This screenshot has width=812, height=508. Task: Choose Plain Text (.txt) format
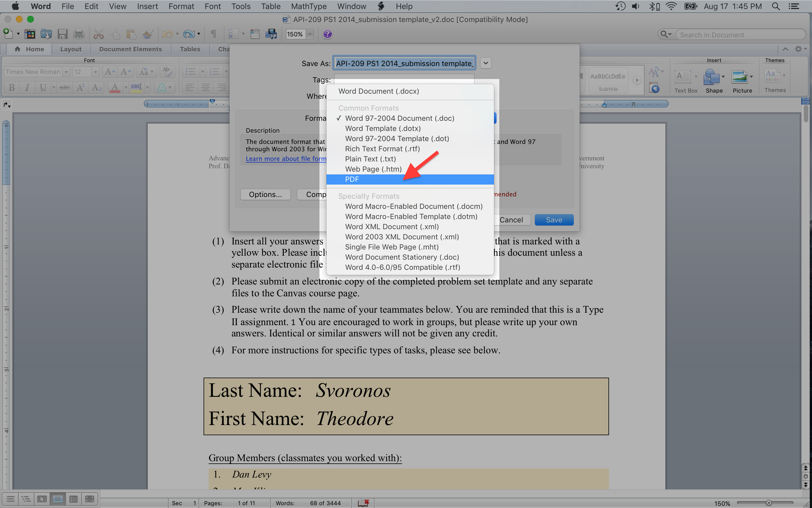[410, 159]
